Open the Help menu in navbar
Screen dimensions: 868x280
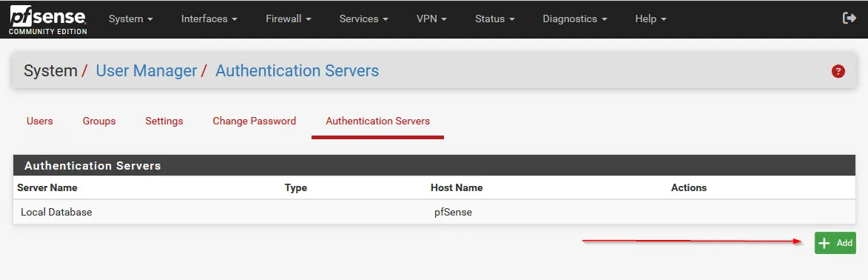[x=650, y=19]
